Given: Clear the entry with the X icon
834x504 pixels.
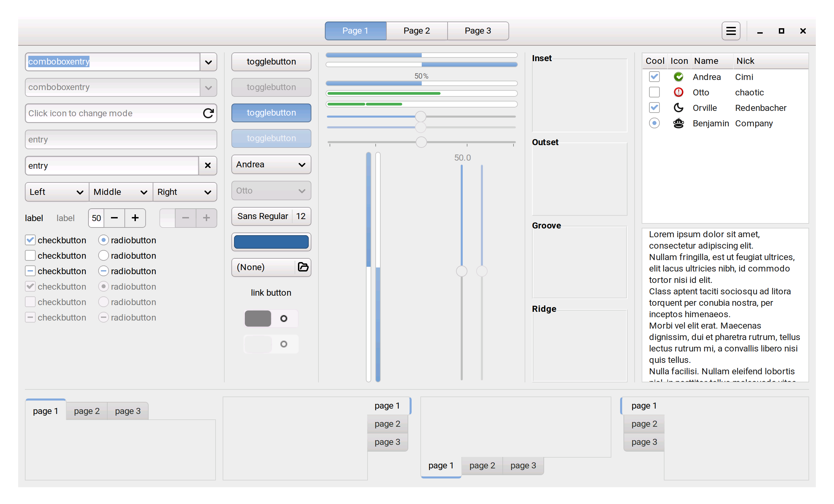Looking at the screenshot, I should point(207,165).
